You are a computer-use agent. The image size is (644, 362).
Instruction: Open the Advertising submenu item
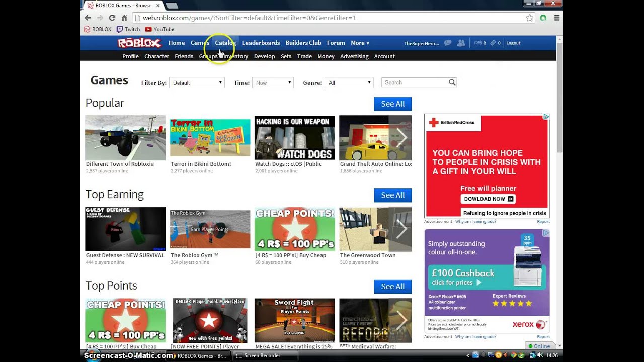[x=354, y=56]
